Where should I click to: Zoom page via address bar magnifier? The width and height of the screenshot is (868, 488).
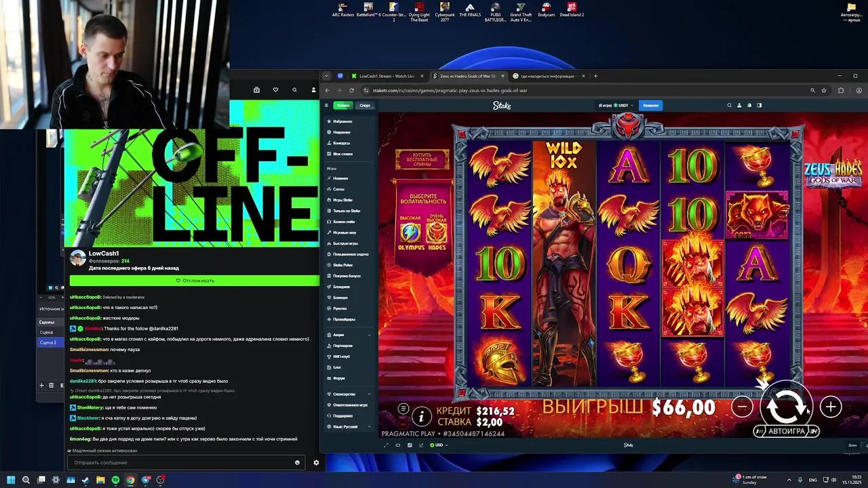click(812, 90)
